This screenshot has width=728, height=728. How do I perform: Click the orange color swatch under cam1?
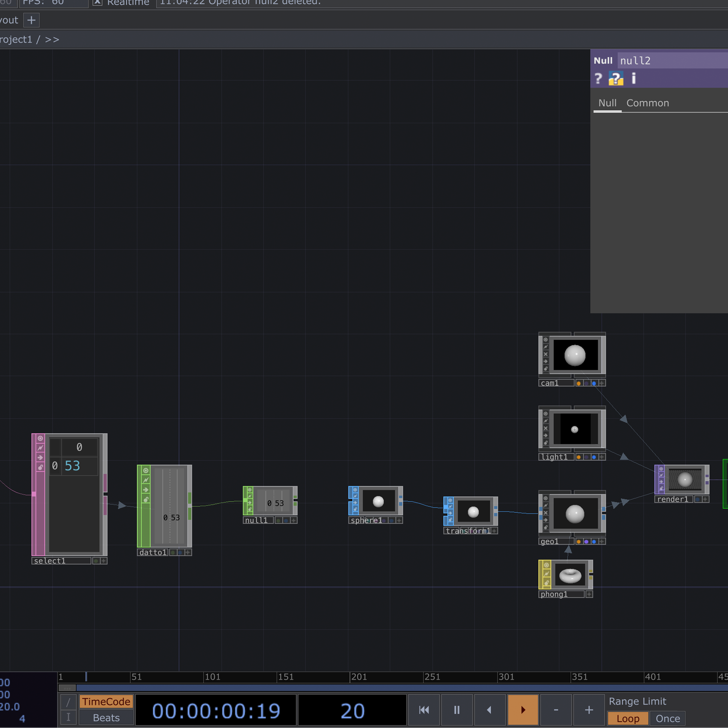[x=579, y=383]
